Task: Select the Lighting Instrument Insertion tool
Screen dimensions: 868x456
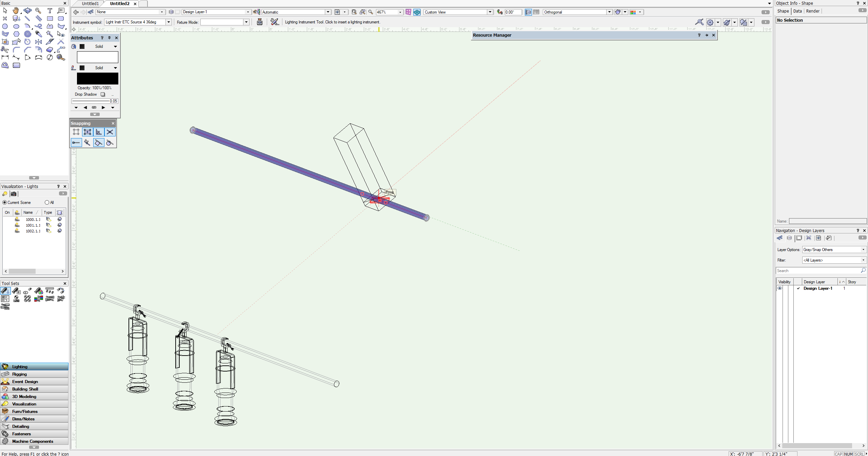Action: click(x=5, y=291)
